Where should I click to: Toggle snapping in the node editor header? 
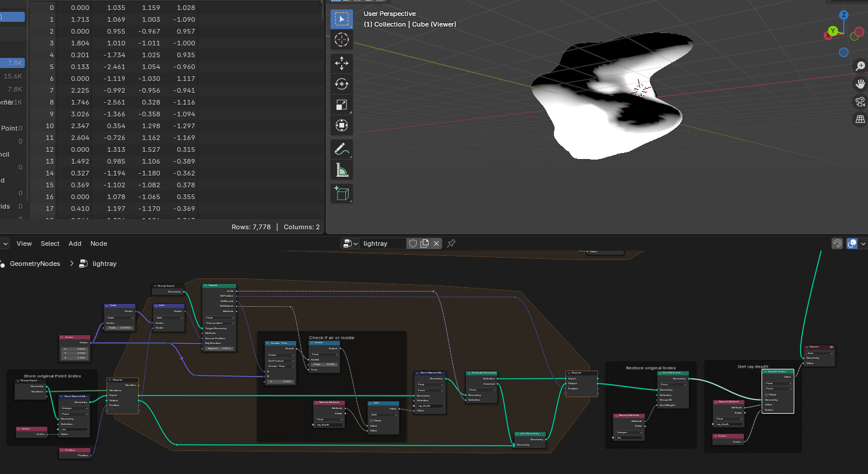[x=837, y=244]
